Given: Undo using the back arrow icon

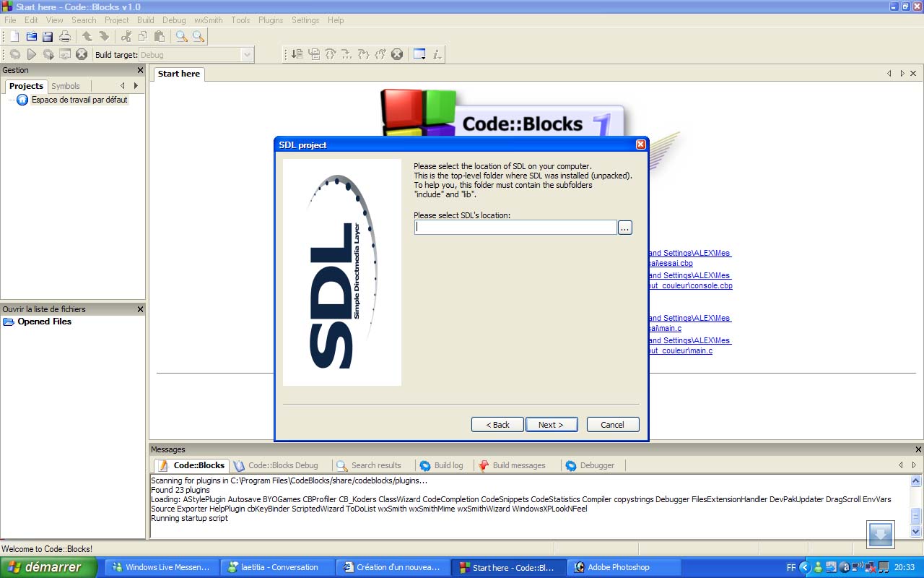Looking at the screenshot, I should point(86,37).
